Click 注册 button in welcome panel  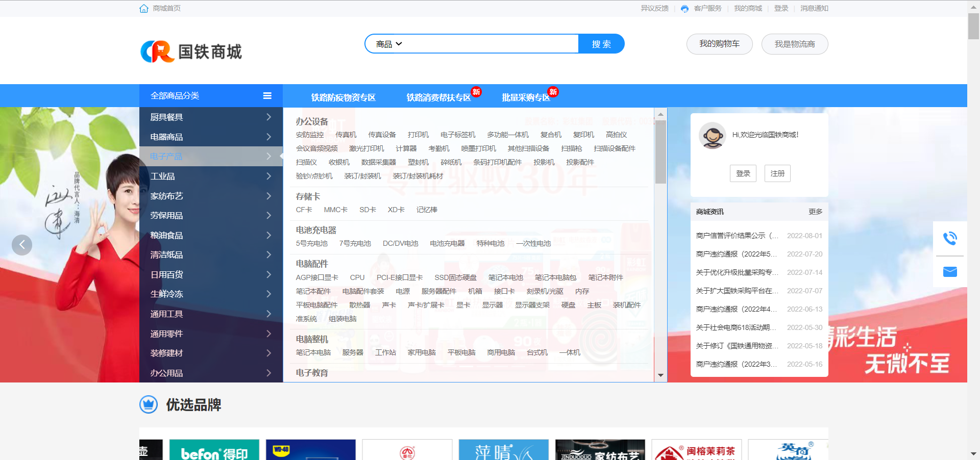click(x=777, y=173)
